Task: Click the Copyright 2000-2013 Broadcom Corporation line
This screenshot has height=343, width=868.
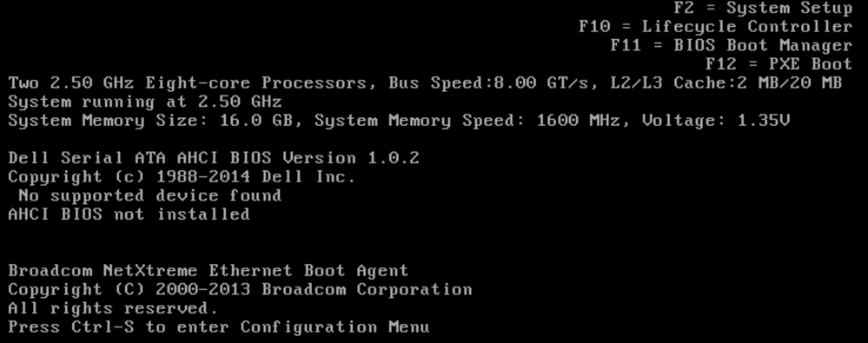Action: click(241, 289)
